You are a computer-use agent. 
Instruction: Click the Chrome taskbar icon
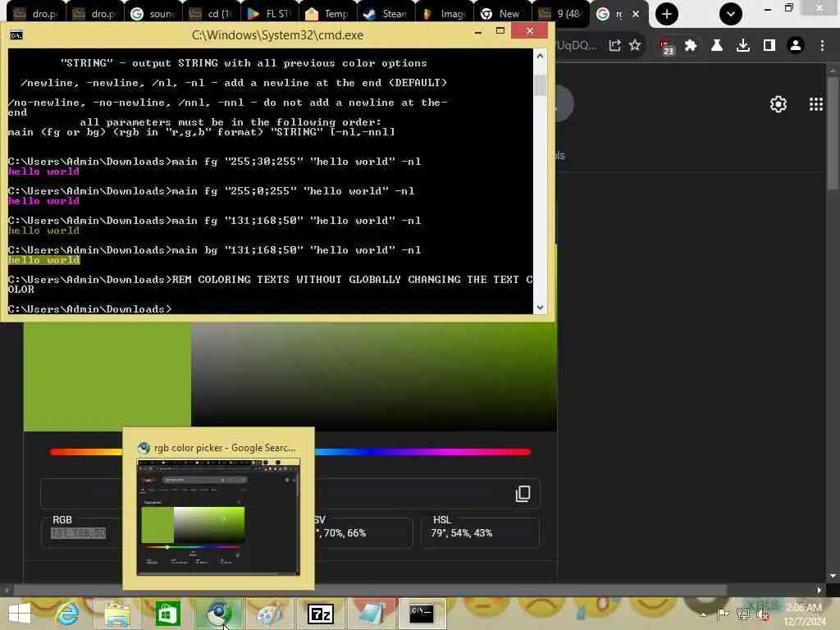click(218, 614)
